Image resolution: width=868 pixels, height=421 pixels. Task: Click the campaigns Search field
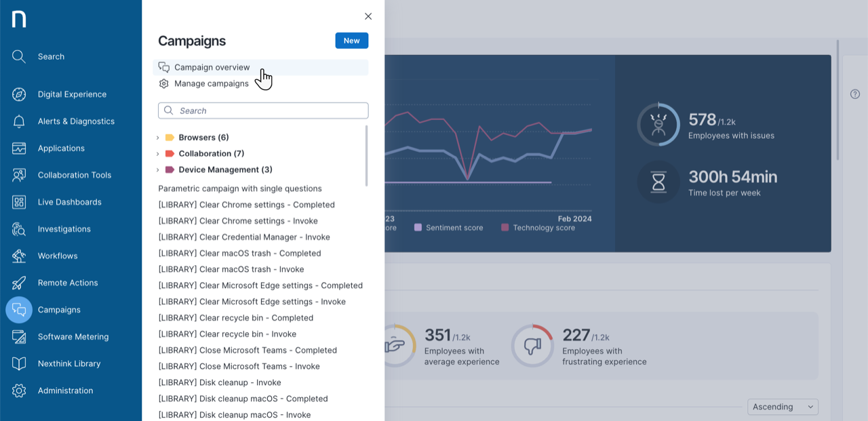pos(263,111)
